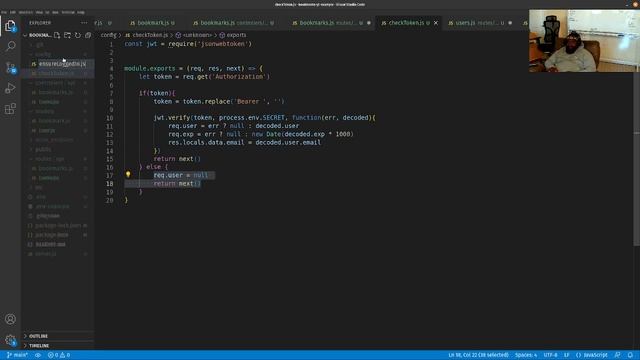Click the lightbulb code action on line 17
640x360 pixels.
click(x=128, y=174)
